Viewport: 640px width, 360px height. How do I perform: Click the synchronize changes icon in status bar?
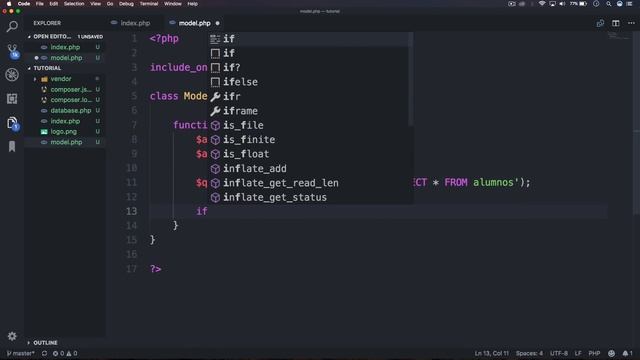tap(44, 353)
